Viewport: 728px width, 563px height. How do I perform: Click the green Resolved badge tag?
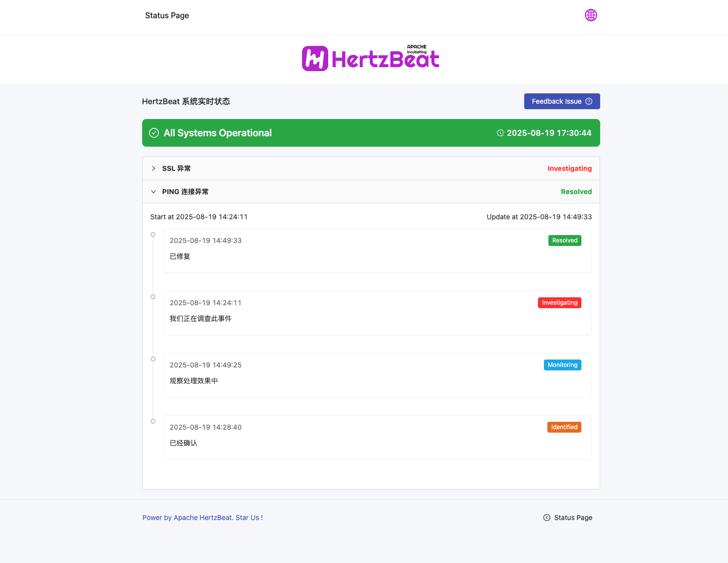[x=565, y=241]
